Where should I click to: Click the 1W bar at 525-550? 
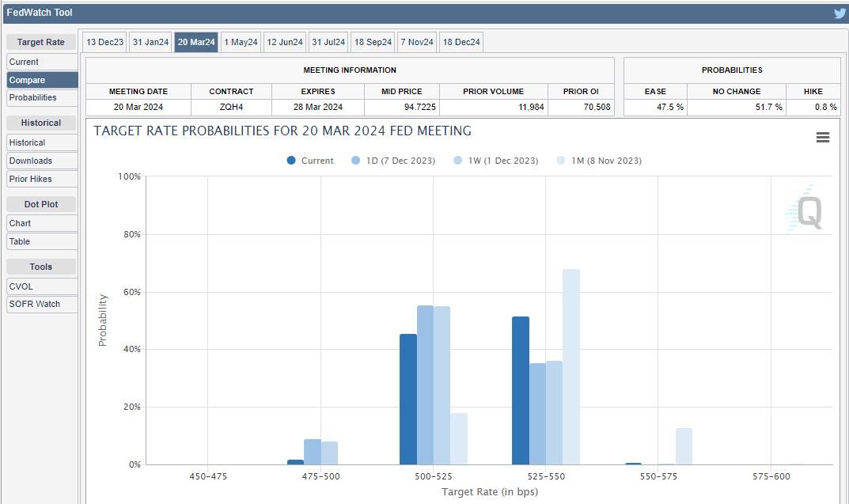554,413
